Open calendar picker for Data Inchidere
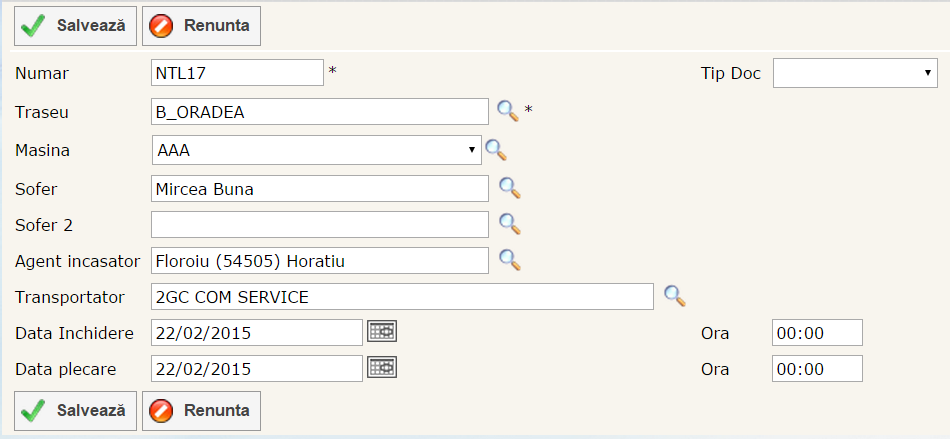Viewport: 950px width, 439px height. pos(382,331)
